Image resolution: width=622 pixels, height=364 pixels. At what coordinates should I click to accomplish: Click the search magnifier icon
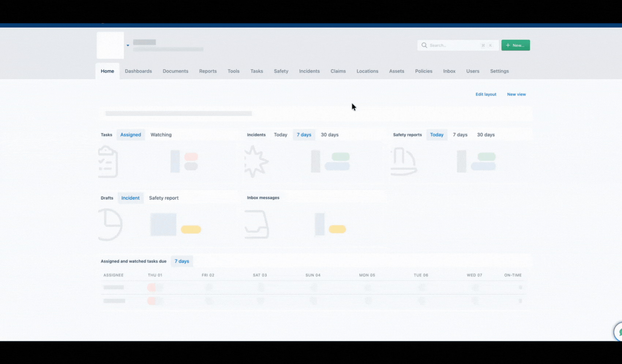[x=424, y=45]
